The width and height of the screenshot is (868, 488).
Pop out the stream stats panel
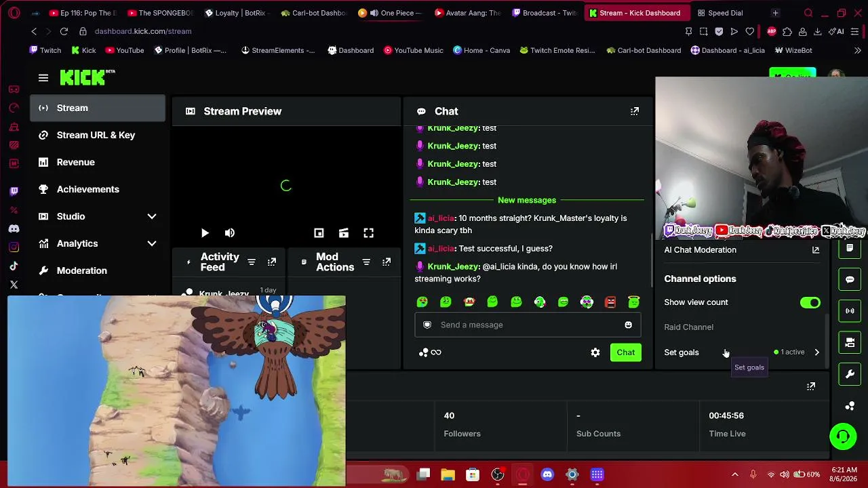811,386
